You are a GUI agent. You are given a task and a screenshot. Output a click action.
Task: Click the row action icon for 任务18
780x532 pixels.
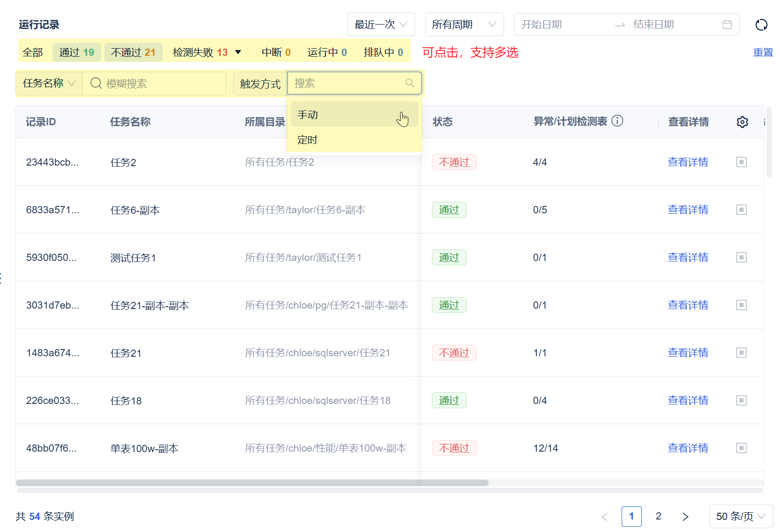[x=741, y=401]
